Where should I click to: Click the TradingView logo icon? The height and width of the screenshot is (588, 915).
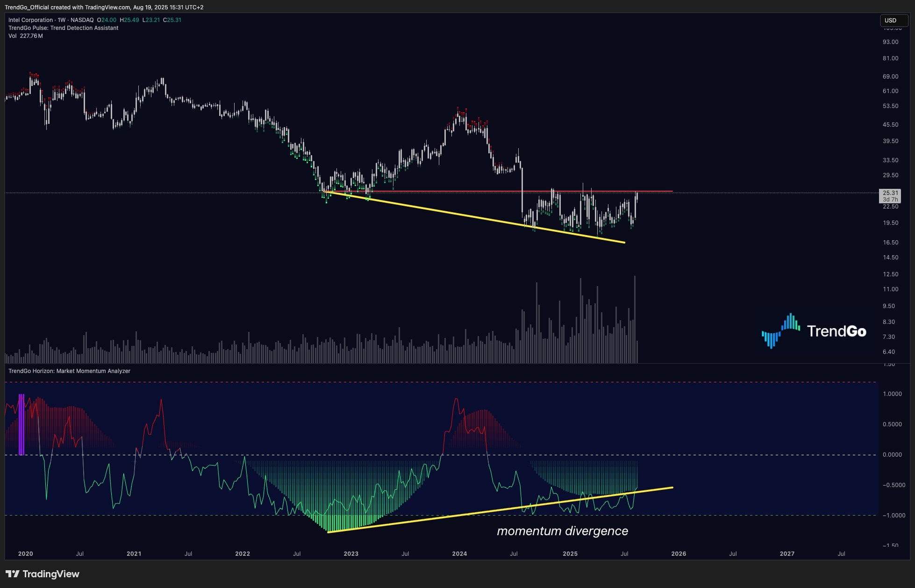pyautogui.click(x=13, y=574)
